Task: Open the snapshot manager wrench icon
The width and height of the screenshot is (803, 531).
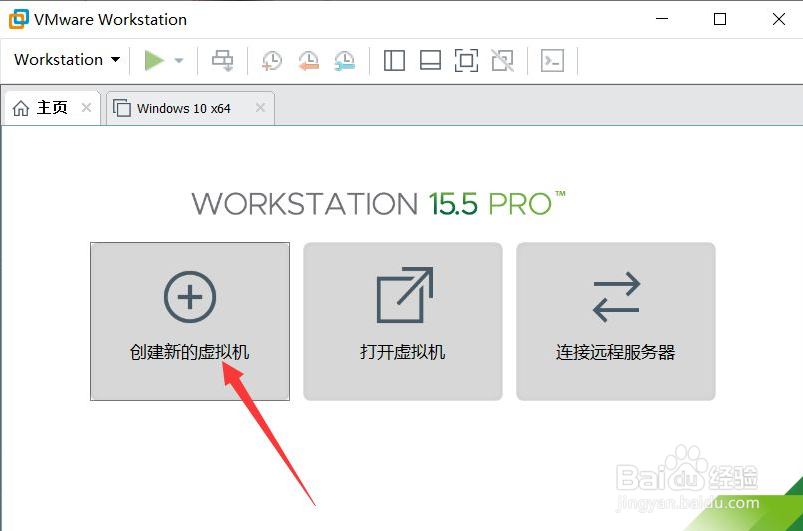Action: [x=345, y=60]
